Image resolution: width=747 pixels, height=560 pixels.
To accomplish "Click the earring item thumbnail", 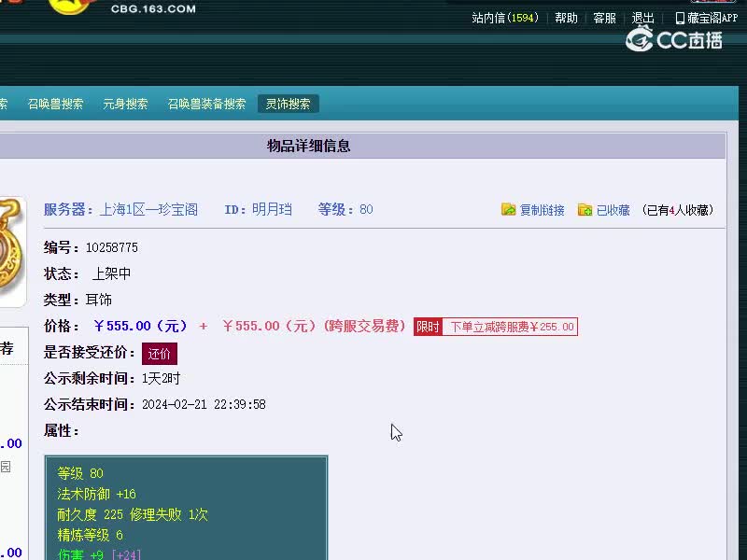I will coord(11,251).
